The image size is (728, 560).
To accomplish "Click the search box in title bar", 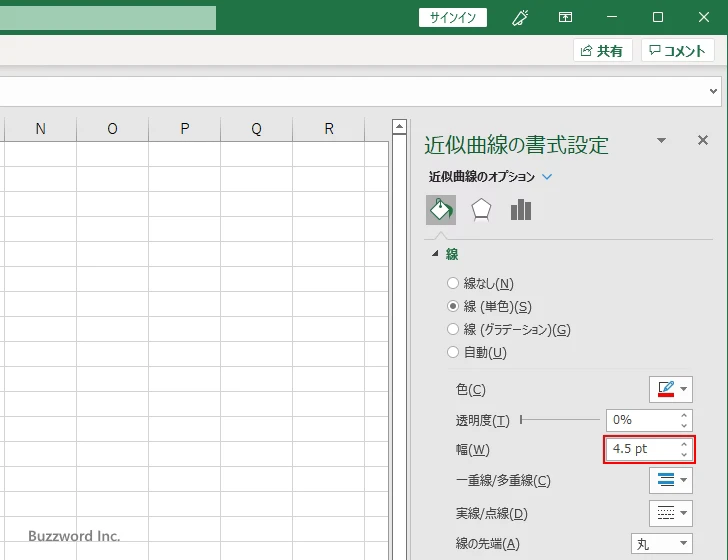I will pyautogui.click(x=108, y=18).
